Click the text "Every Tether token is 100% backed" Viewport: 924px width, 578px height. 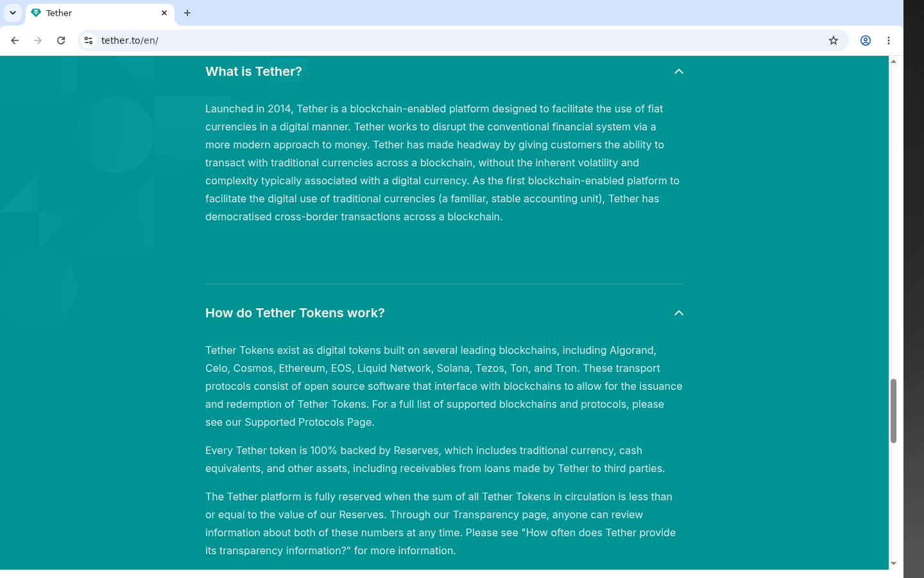pos(290,450)
